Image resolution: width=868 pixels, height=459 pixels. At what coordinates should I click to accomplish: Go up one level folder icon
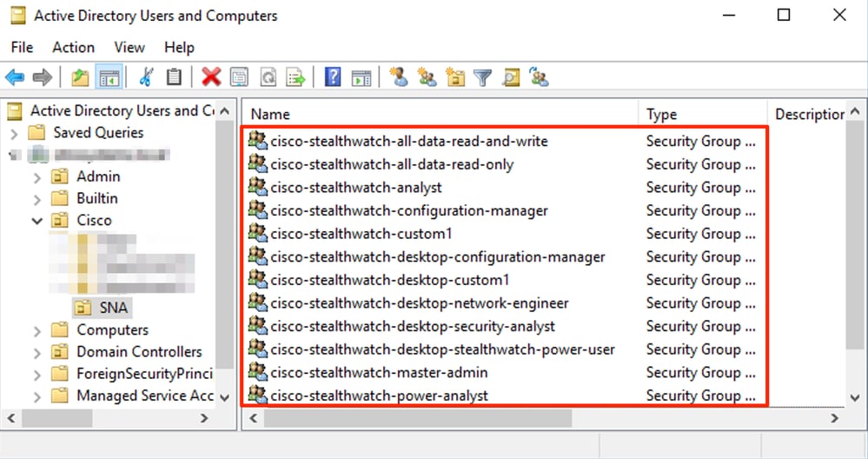pos(81,77)
